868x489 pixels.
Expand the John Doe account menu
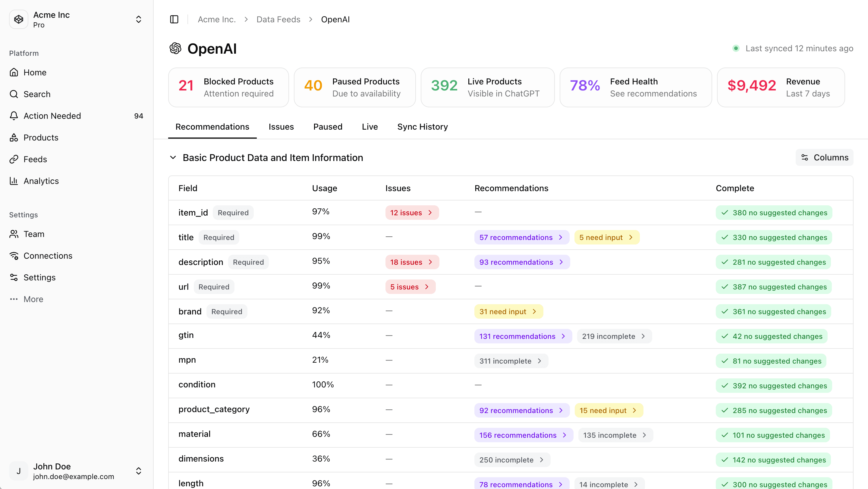139,471
